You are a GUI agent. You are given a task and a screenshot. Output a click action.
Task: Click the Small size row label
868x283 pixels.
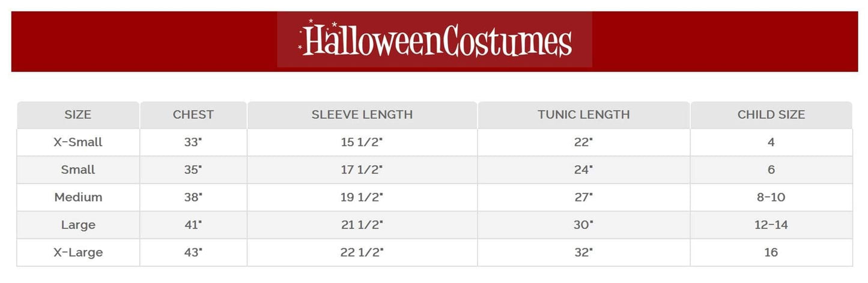[78, 170]
